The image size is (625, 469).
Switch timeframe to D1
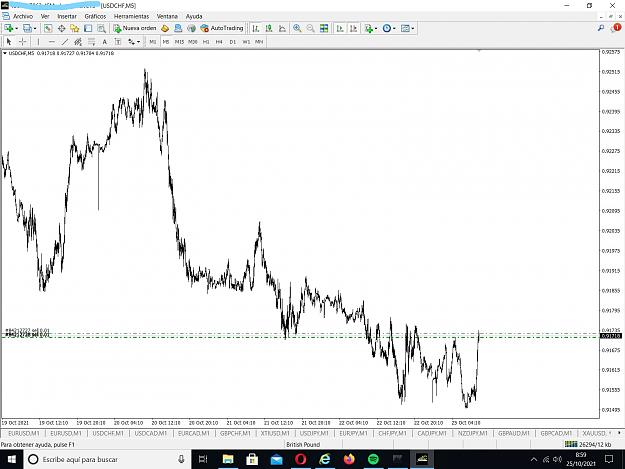pyautogui.click(x=233, y=41)
